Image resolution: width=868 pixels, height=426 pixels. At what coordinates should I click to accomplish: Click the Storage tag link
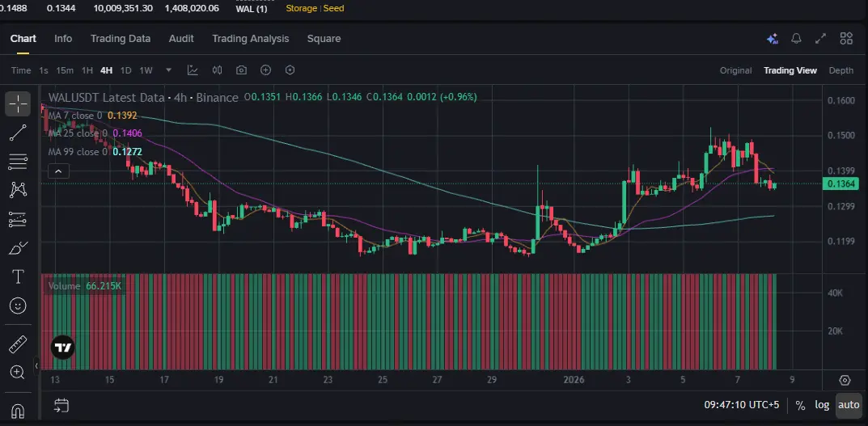[301, 8]
